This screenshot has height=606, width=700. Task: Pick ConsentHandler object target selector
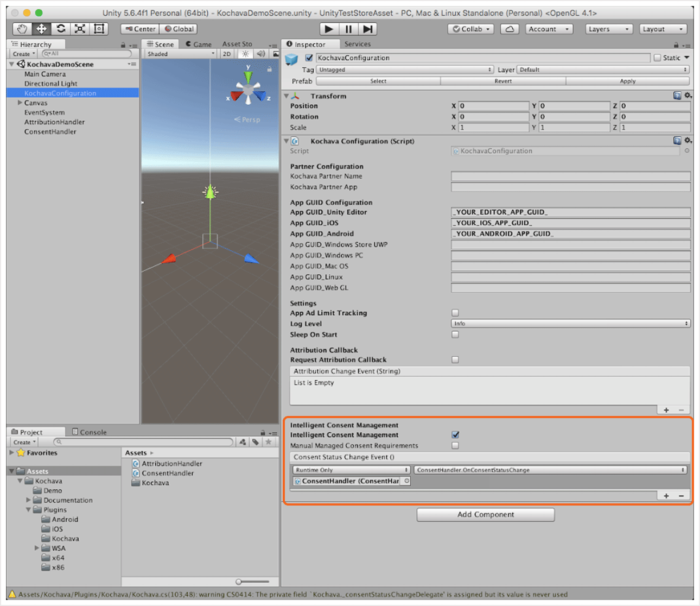tap(406, 481)
